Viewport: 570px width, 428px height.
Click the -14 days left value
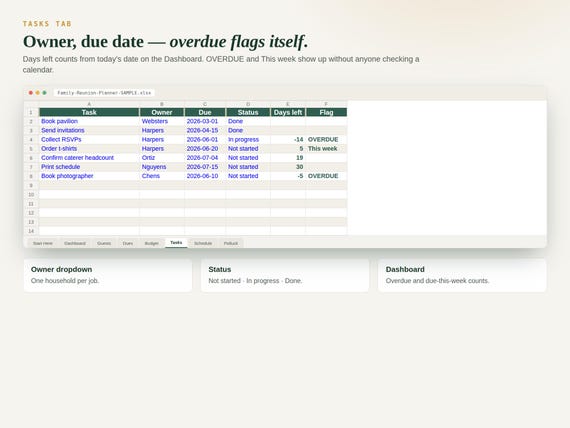point(288,139)
